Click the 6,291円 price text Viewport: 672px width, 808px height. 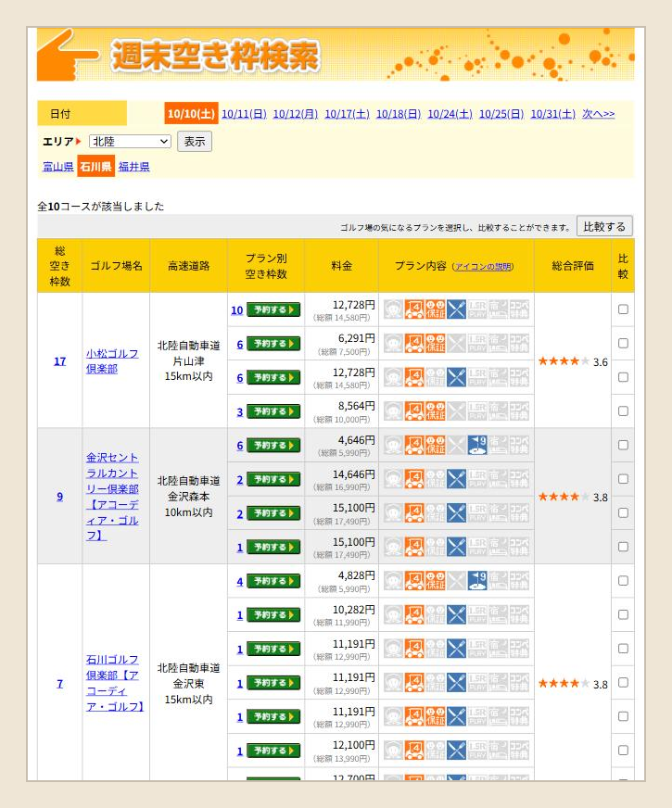(356, 338)
